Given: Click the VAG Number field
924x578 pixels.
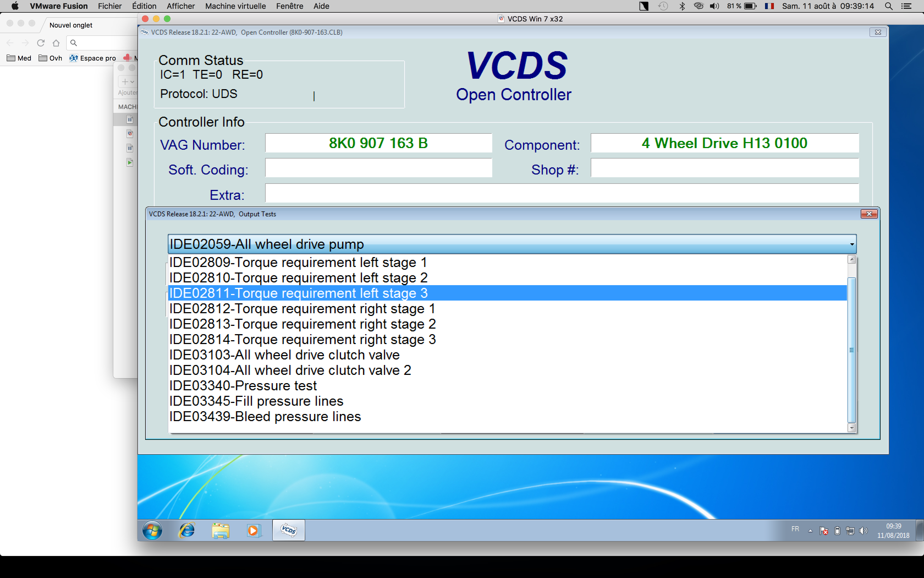Looking at the screenshot, I should (378, 143).
